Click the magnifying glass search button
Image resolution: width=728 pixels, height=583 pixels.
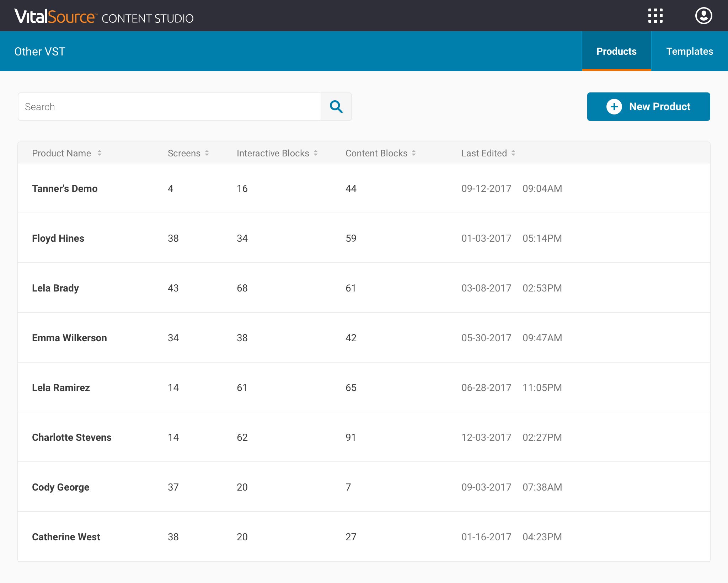pyautogui.click(x=336, y=107)
